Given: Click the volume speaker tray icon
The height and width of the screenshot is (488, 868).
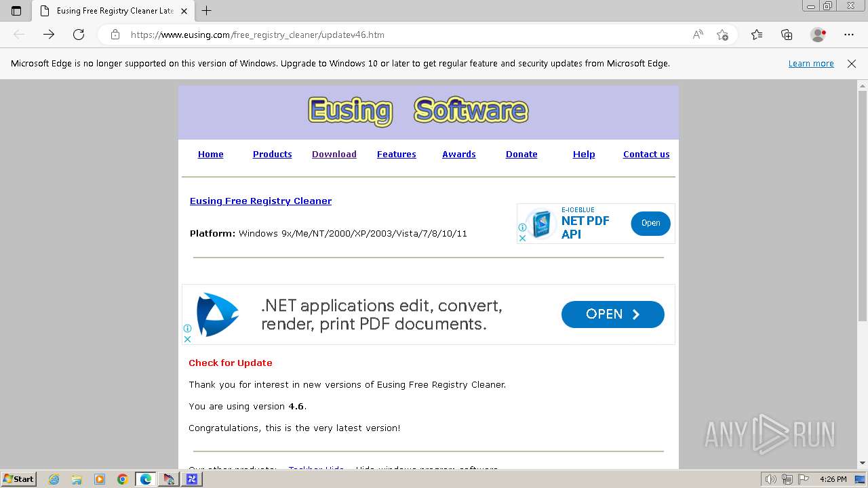Looking at the screenshot, I should 772,479.
